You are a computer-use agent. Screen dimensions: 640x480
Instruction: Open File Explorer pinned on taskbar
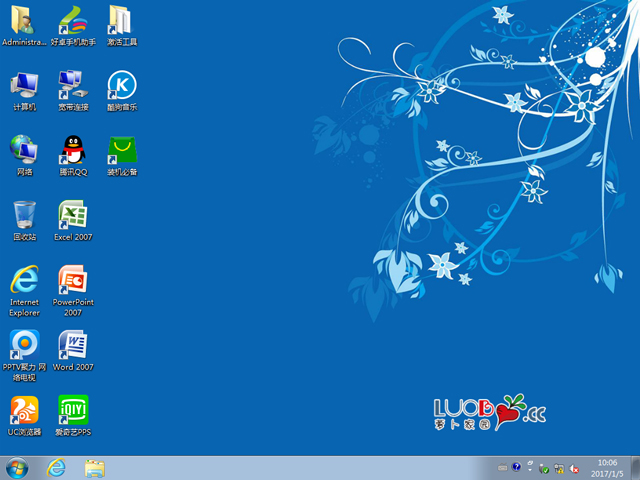point(95,467)
